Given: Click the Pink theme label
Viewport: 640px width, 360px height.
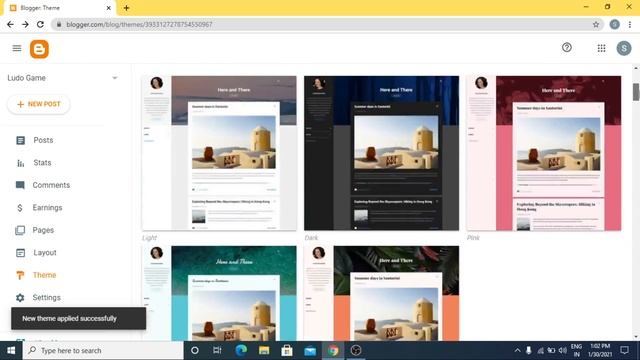Looking at the screenshot, I should (x=473, y=238).
